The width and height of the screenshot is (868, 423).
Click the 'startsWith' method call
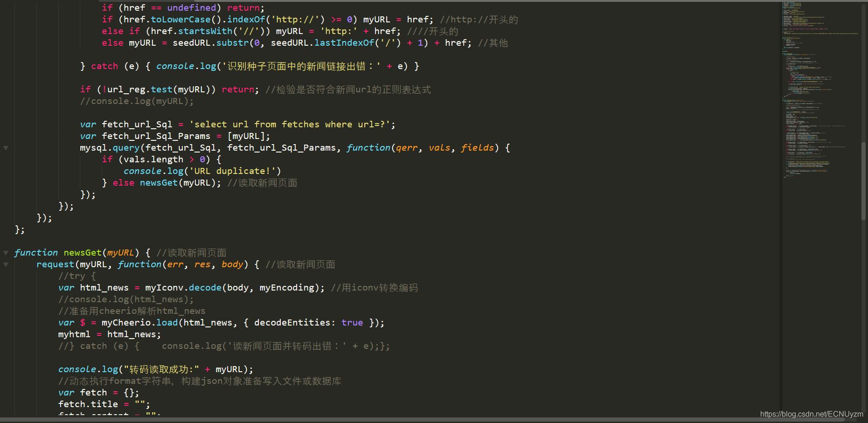(x=205, y=31)
